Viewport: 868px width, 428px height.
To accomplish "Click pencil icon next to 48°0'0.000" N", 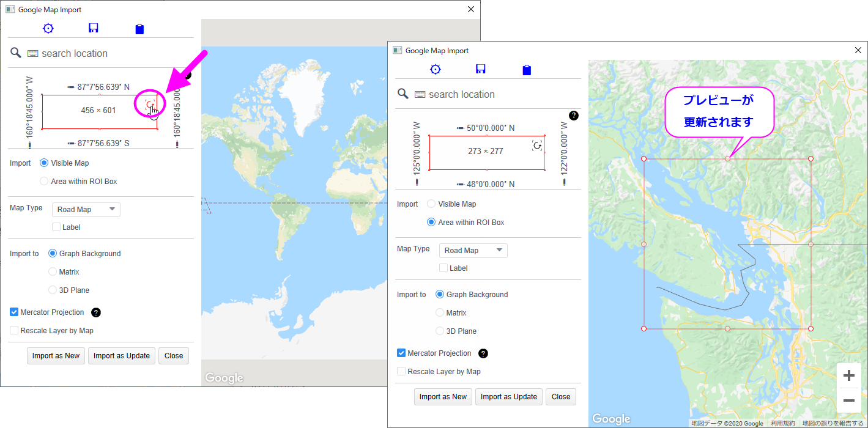I will [x=460, y=184].
